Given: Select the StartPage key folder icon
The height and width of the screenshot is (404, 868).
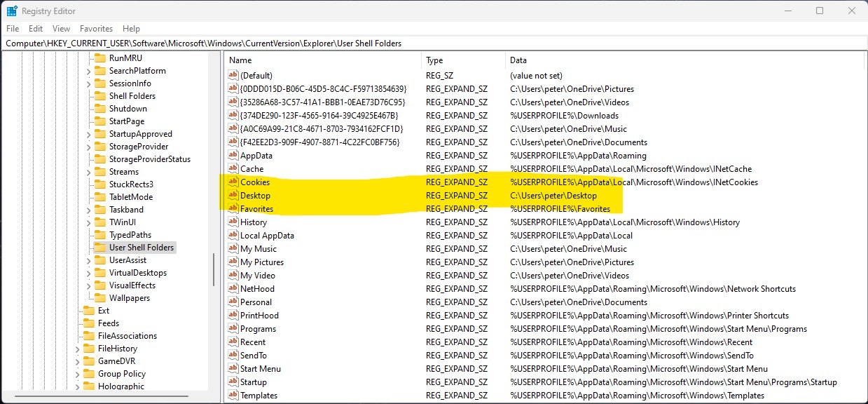Looking at the screenshot, I should coord(99,121).
